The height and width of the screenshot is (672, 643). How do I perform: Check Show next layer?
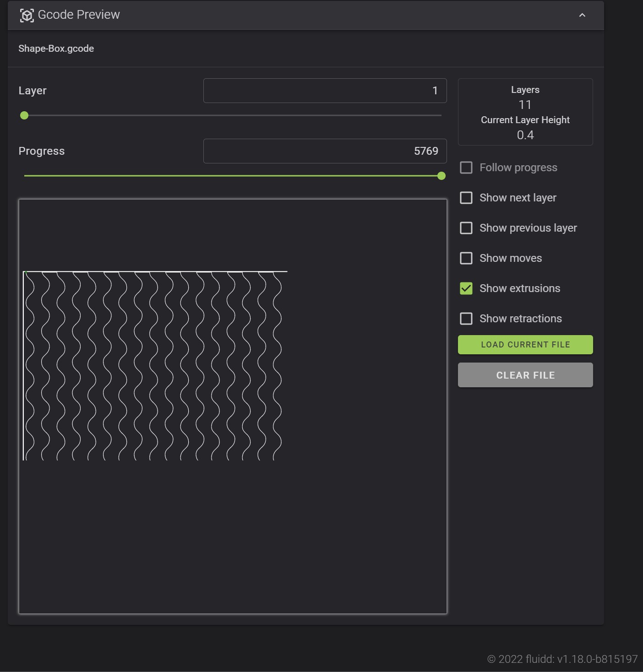click(x=466, y=198)
